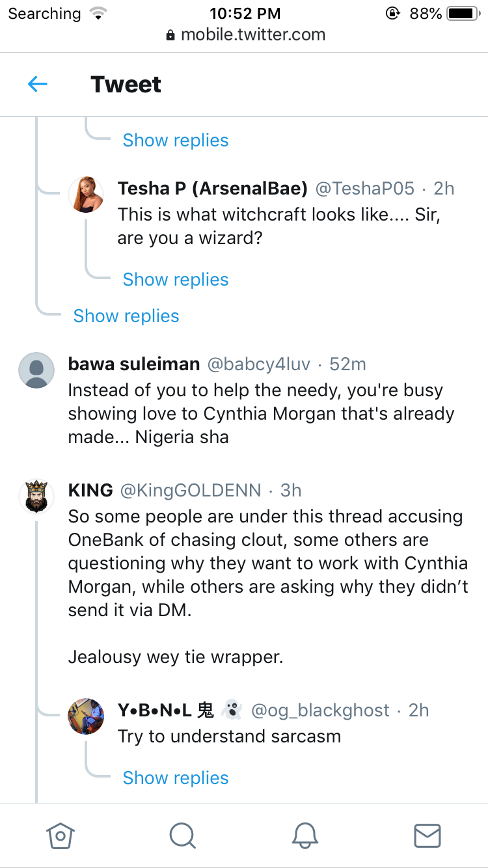Open the Tesha P (ArsenalBae) profile name
488x868 pixels.
pos(213,189)
